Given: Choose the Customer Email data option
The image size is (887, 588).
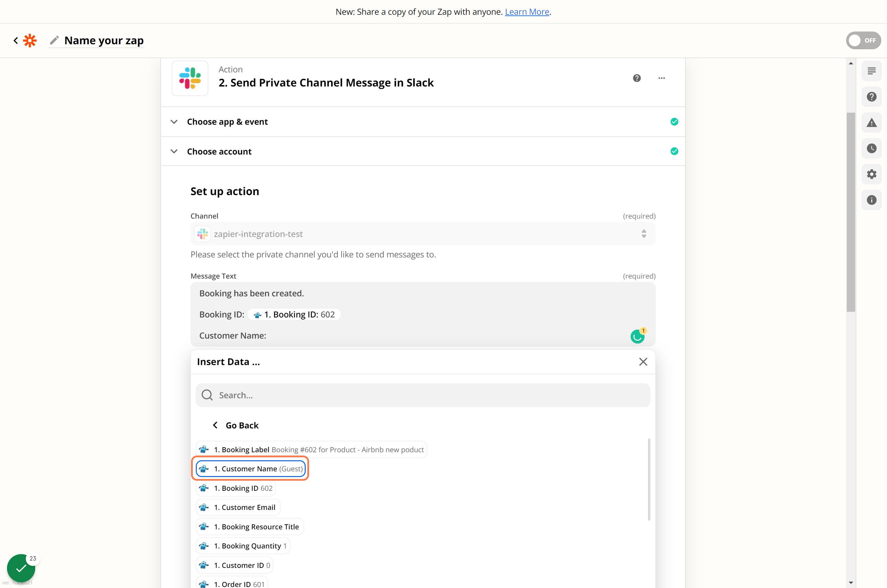Looking at the screenshot, I should click(238, 507).
